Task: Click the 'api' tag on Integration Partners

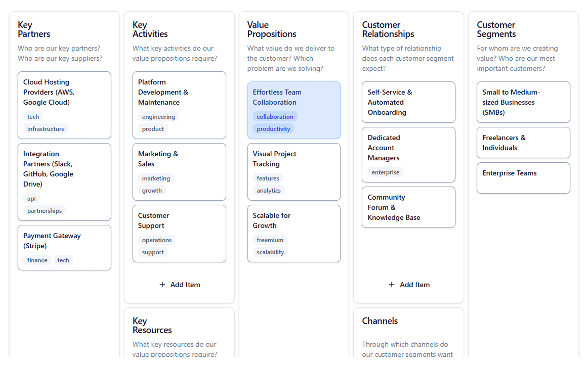Action: (x=31, y=198)
